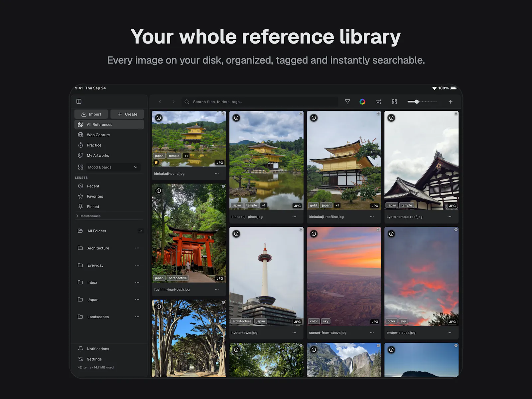Expand the Mood Boards dropdown

click(113, 167)
